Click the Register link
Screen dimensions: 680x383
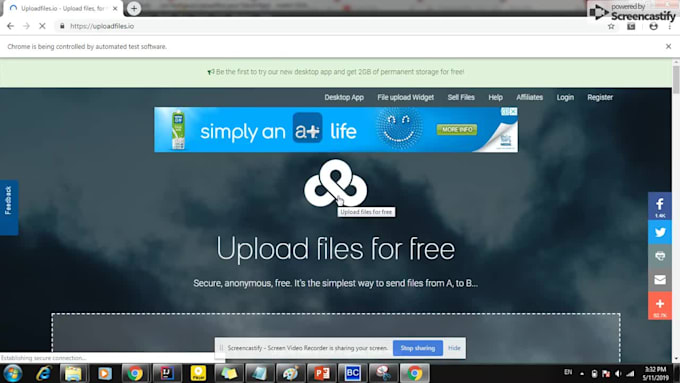[600, 97]
